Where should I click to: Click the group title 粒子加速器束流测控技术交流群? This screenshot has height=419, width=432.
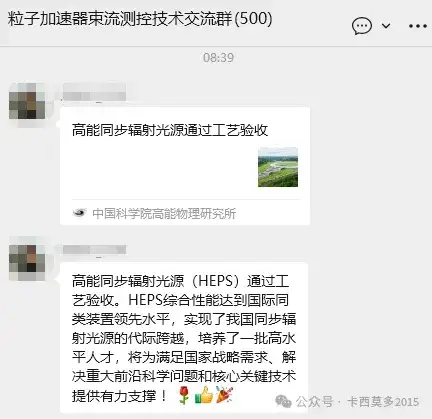[120, 19]
